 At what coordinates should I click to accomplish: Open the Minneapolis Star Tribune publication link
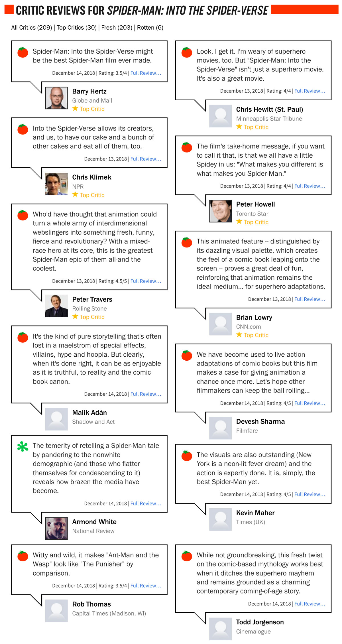[x=269, y=119]
